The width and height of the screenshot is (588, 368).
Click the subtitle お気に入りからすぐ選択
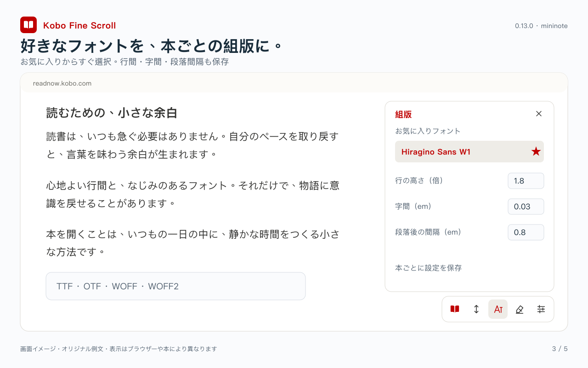[124, 62]
